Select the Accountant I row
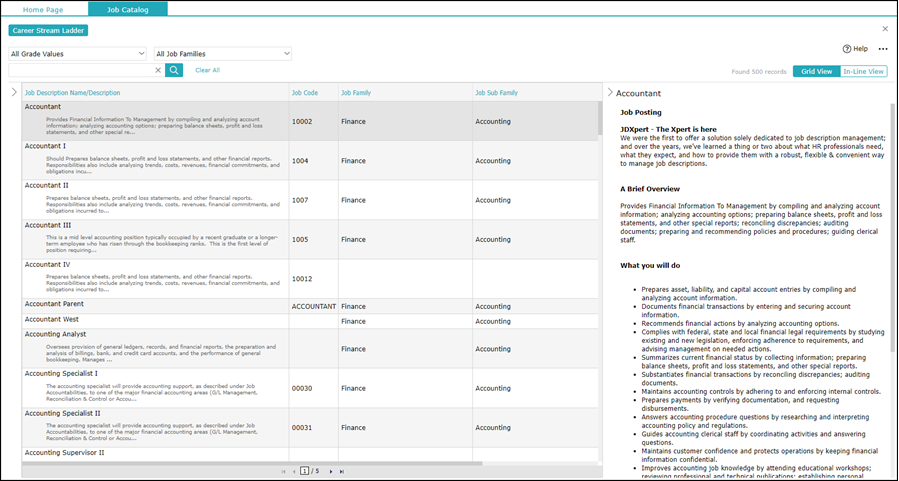 click(x=310, y=161)
